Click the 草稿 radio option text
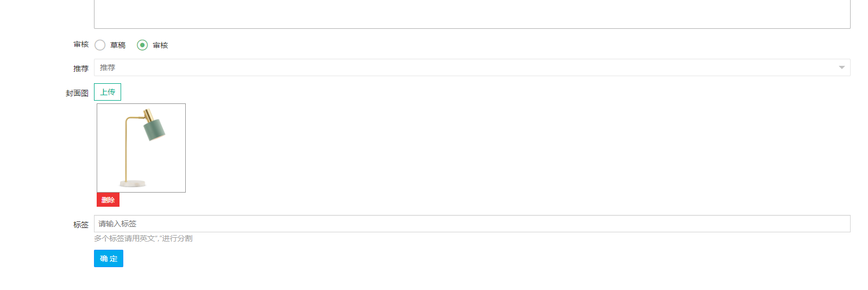 [x=118, y=45]
